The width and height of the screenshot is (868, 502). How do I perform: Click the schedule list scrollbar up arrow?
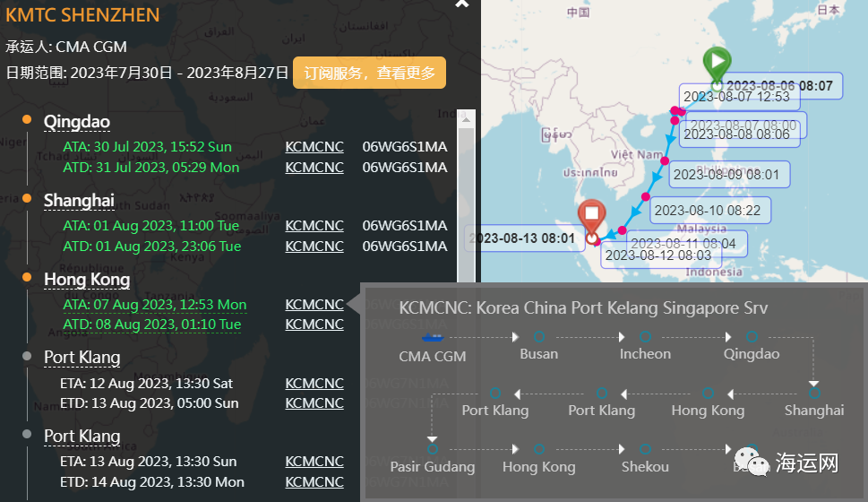click(466, 119)
